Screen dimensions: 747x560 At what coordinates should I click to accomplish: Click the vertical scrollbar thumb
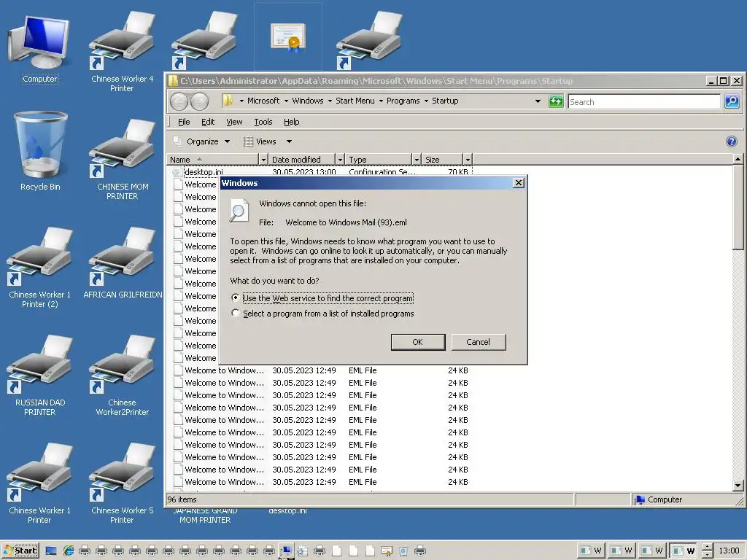pyautogui.click(x=738, y=207)
